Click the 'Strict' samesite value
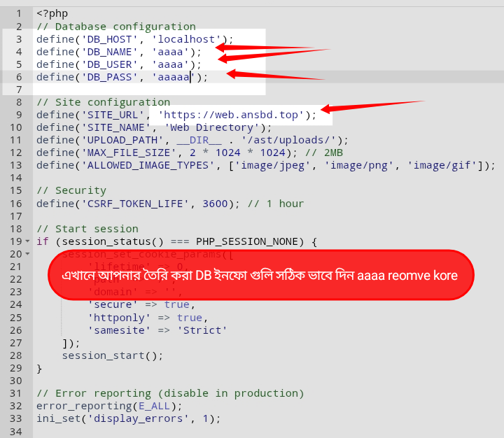 tap(202, 330)
